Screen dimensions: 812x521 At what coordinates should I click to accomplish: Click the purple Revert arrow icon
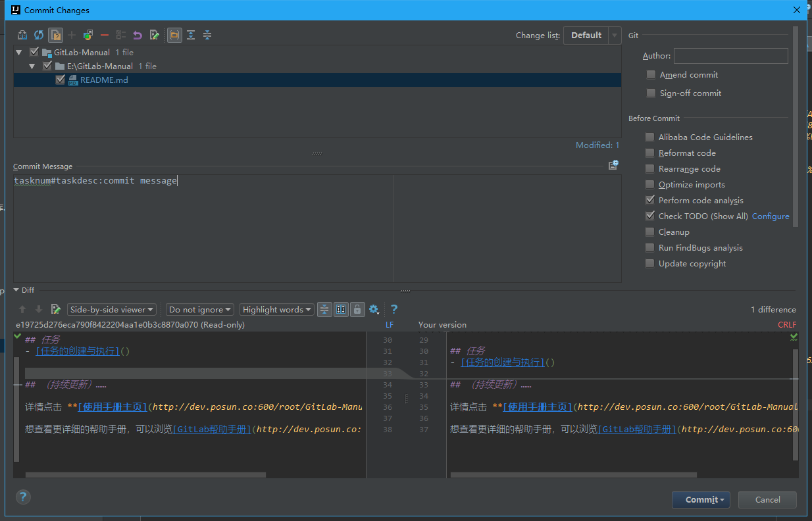138,35
